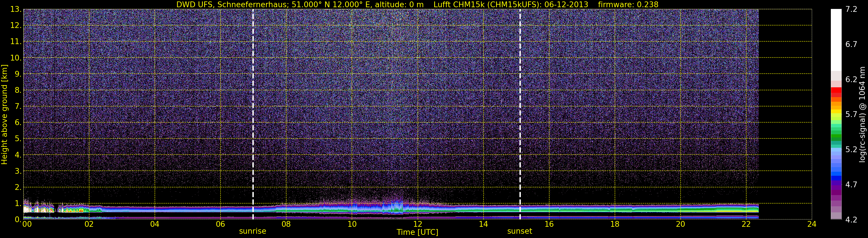This screenshot has height=238, width=868.
Task: Click the colorbar value '6.7'
Action: click(x=851, y=44)
